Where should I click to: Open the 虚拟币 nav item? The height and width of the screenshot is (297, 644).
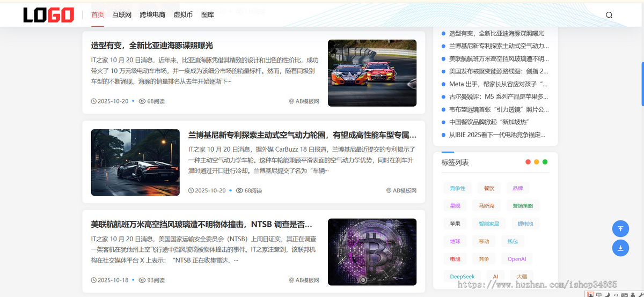coord(183,15)
